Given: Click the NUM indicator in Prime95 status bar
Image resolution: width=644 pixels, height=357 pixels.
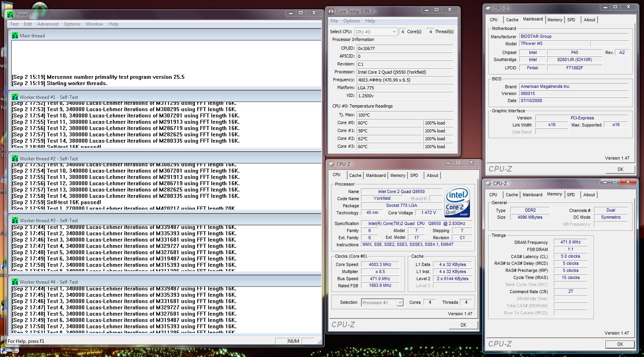Looking at the screenshot, I should 294,341.
